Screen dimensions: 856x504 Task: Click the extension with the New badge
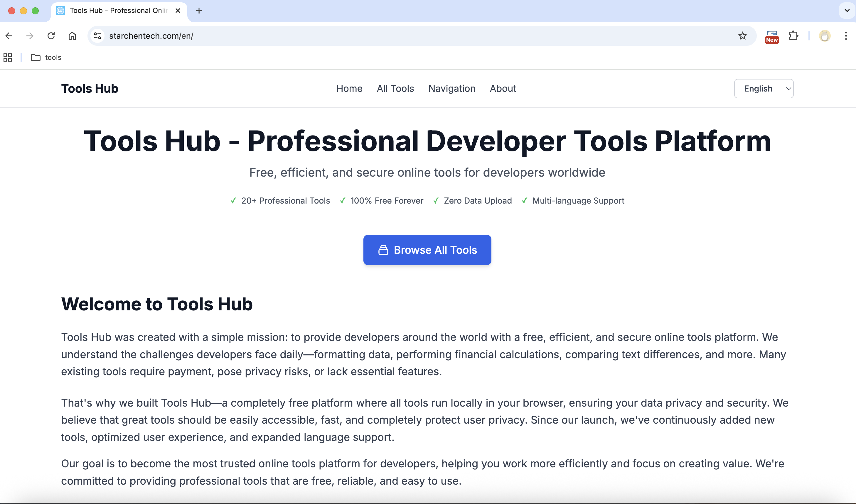772,36
